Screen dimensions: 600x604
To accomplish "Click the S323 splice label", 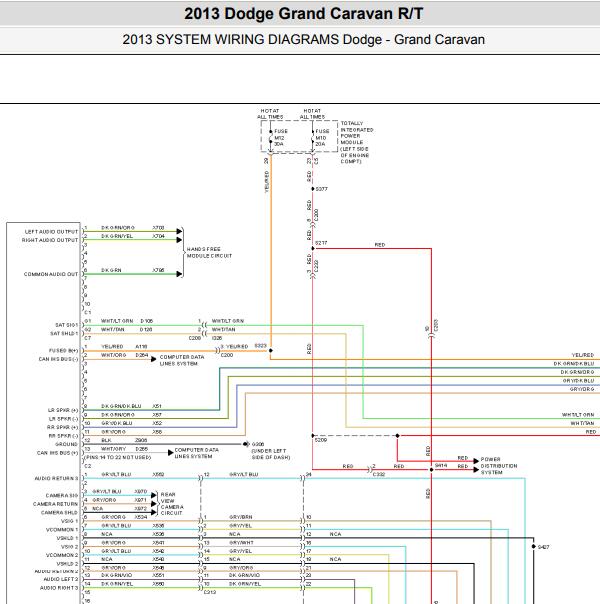I will [x=261, y=346].
